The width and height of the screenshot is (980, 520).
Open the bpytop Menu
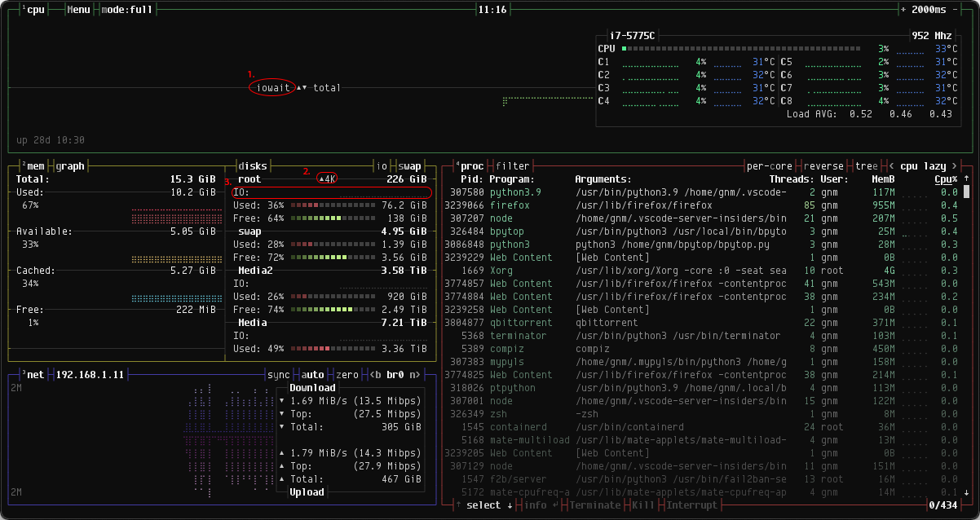pyautogui.click(x=77, y=9)
